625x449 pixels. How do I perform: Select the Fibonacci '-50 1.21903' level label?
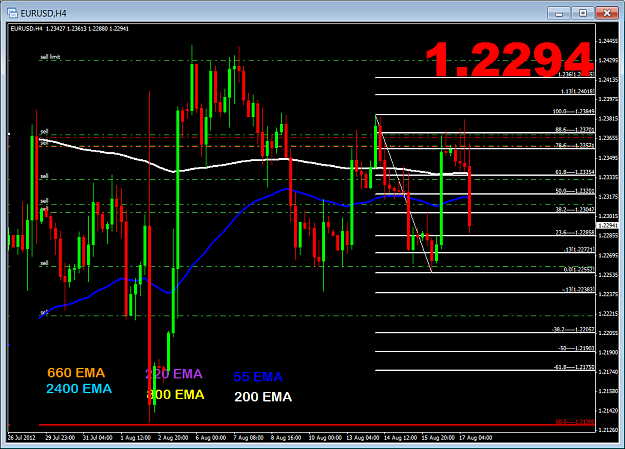click(576, 348)
